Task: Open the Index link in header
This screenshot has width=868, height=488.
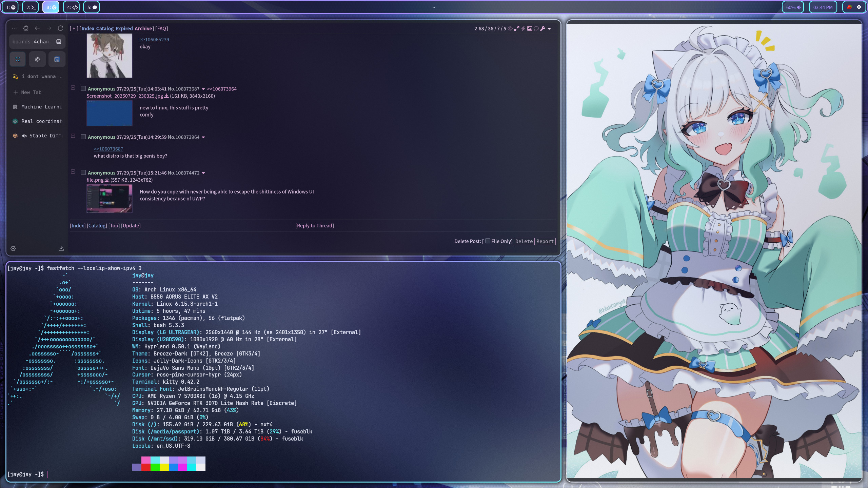Action: [x=88, y=28]
